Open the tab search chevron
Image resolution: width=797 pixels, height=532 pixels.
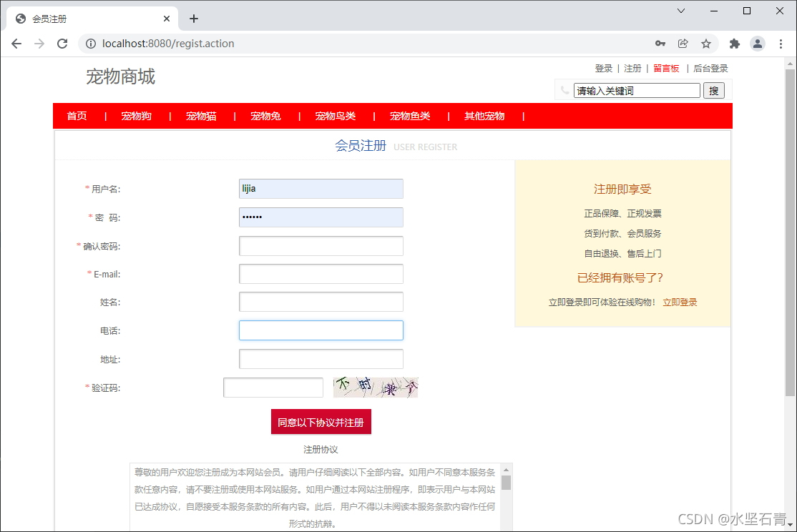pyautogui.click(x=681, y=11)
